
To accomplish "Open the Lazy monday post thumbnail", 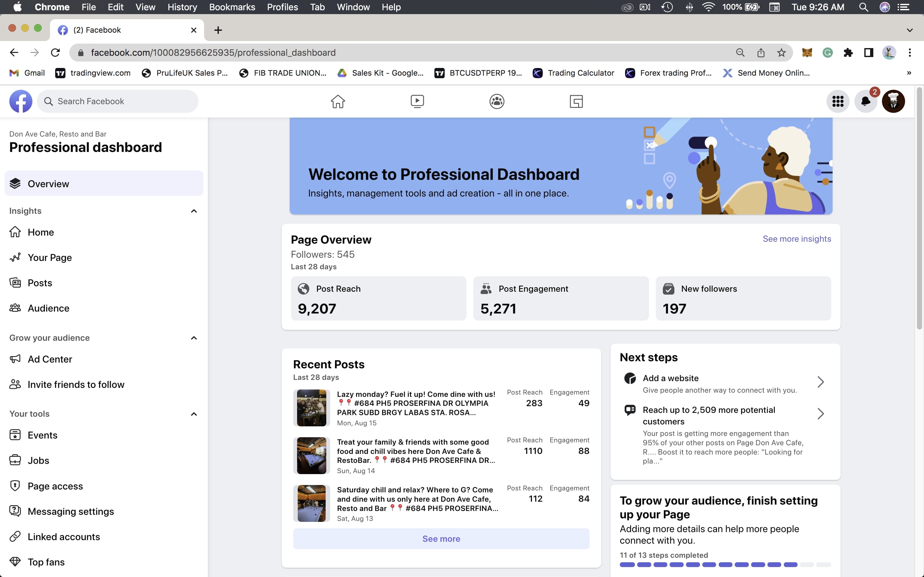I will [311, 407].
